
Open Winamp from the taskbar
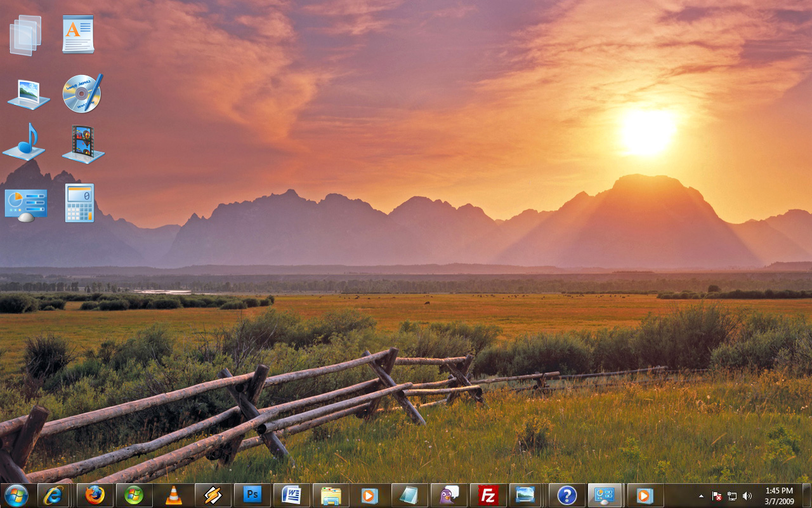click(x=213, y=495)
